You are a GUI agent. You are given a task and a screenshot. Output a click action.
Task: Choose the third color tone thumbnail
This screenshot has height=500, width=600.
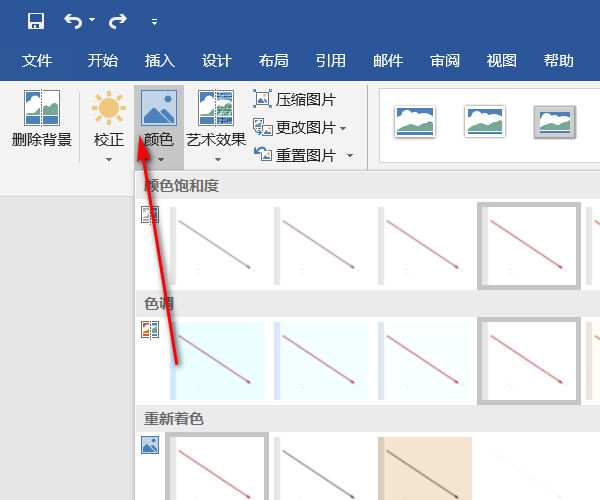pyautogui.click(x=425, y=361)
